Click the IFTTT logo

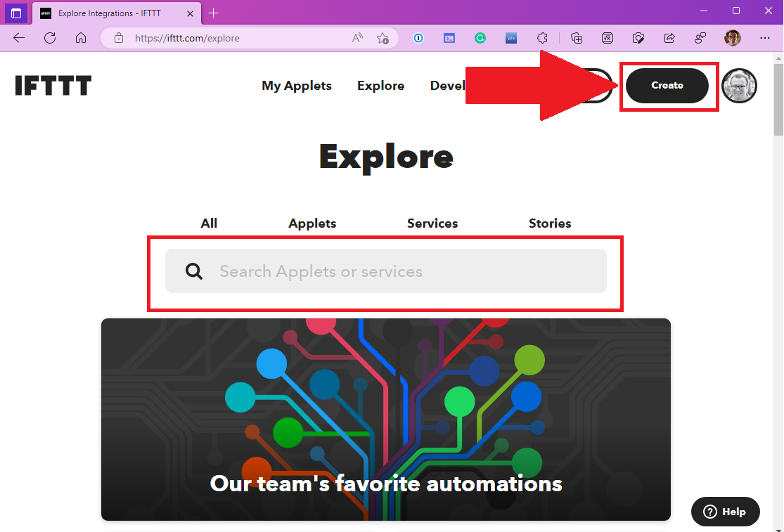tap(53, 86)
